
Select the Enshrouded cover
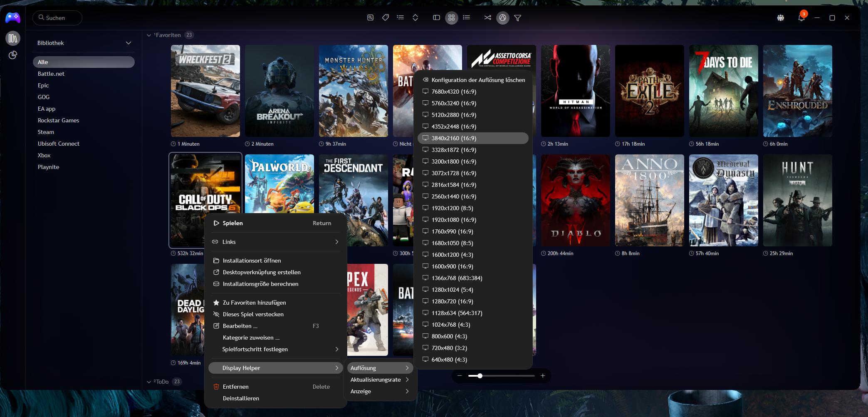click(x=798, y=91)
